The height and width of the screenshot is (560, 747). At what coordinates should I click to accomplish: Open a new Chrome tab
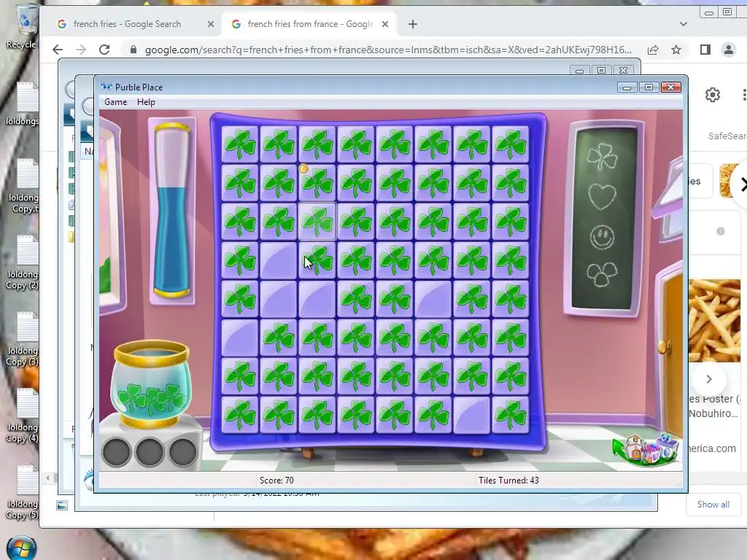point(413,24)
